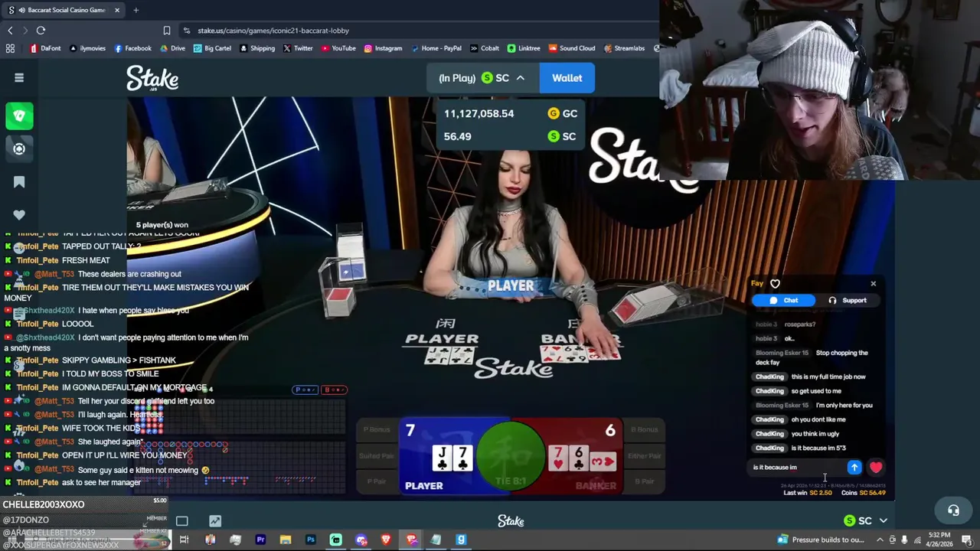The width and height of the screenshot is (980, 551).
Task: Open the Instagram bookmark
Action: [x=383, y=48]
